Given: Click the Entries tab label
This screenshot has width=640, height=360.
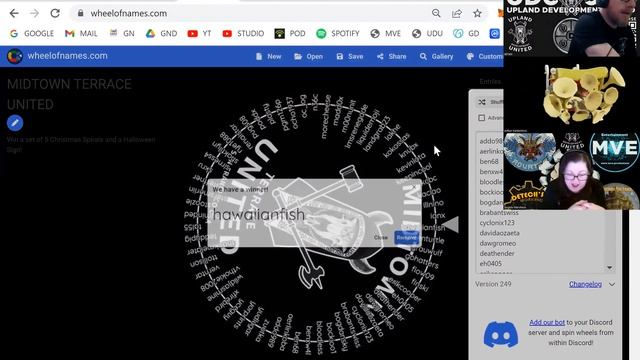Looking at the screenshot, I should pyautogui.click(x=490, y=82).
